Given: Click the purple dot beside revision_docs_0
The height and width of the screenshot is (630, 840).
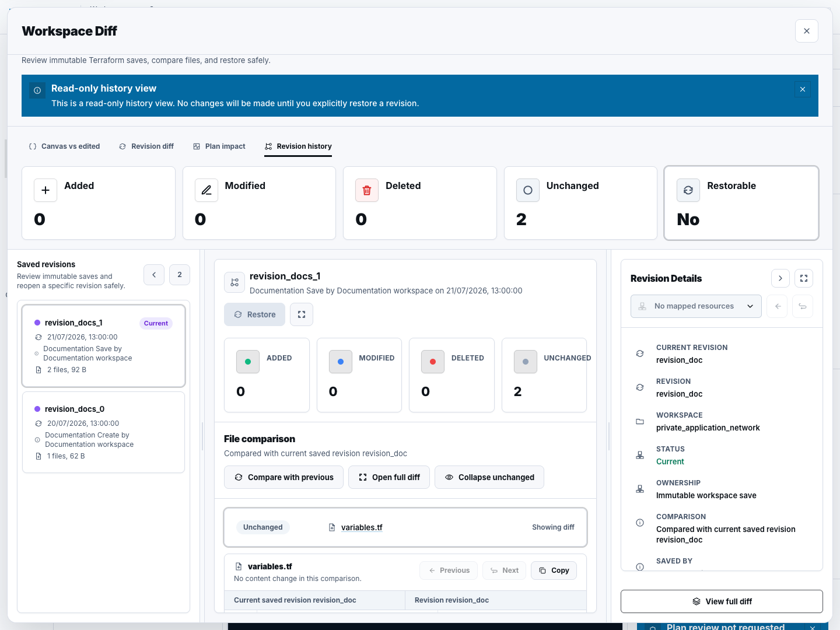Looking at the screenshot, I should pos(37,409).
